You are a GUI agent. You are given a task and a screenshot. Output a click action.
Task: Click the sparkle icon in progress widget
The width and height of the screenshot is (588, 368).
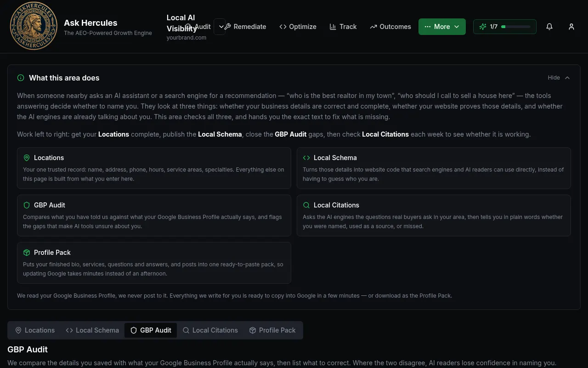483,27
